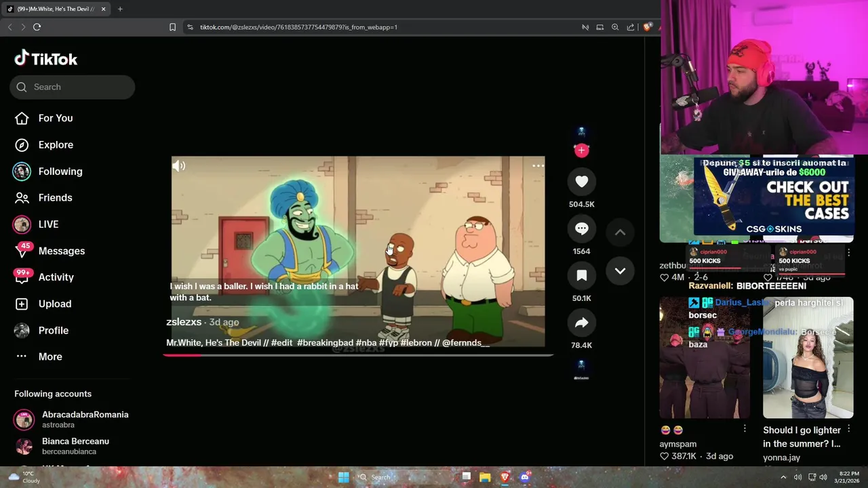
Task: Click the TikTok logo
Action: 46,59
